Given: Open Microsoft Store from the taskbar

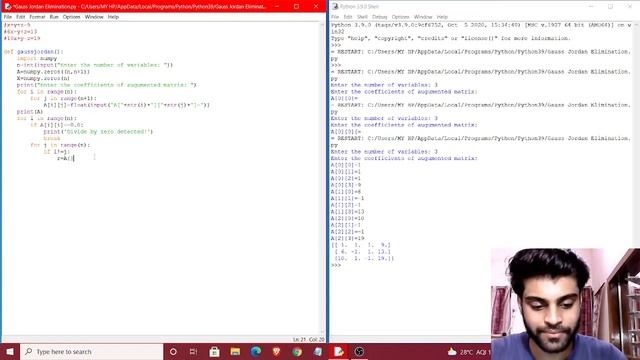Looking at the screenshot, I should (214, 351).
